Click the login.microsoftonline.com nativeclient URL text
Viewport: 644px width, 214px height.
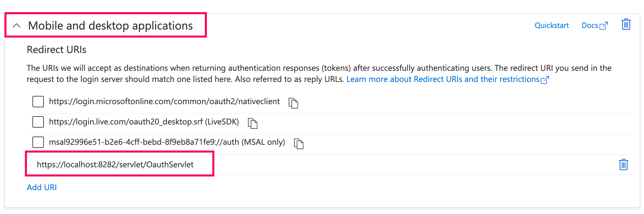[x=164, y=102]
